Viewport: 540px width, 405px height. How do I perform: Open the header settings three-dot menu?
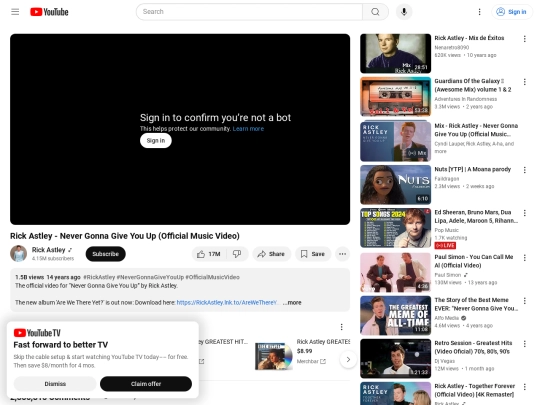pos(479,12)
